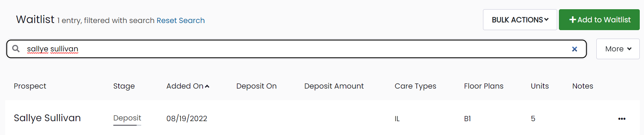Open the Sallye Sullivan prospect
This screenshot has width=644, height=135.
47,118
